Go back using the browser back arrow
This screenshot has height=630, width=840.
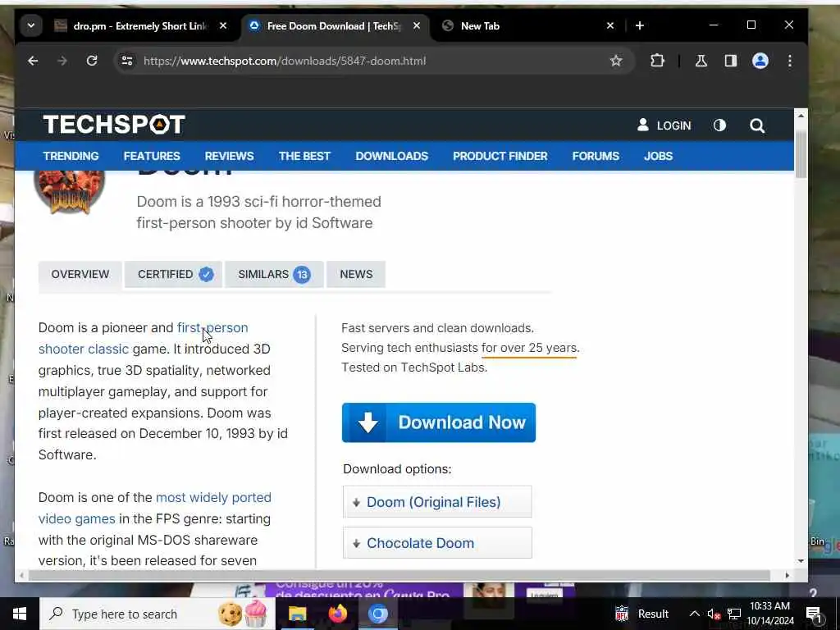pos(33,61)
